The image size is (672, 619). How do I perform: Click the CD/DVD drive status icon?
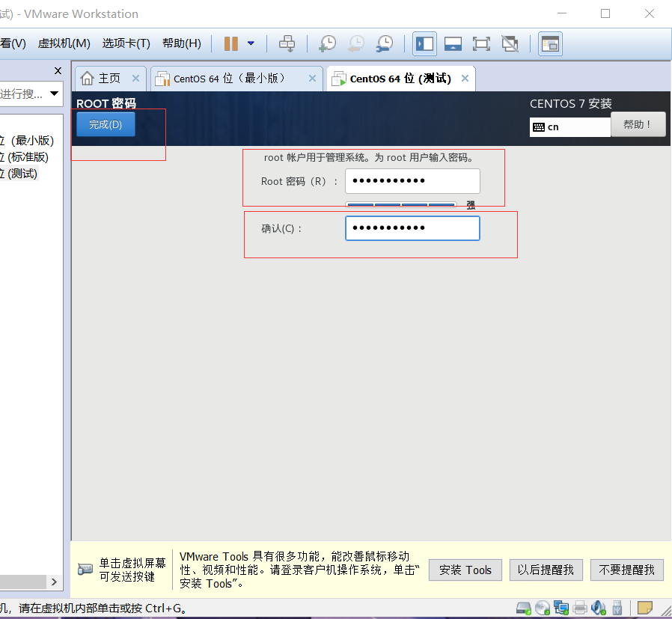click(543, 608)
